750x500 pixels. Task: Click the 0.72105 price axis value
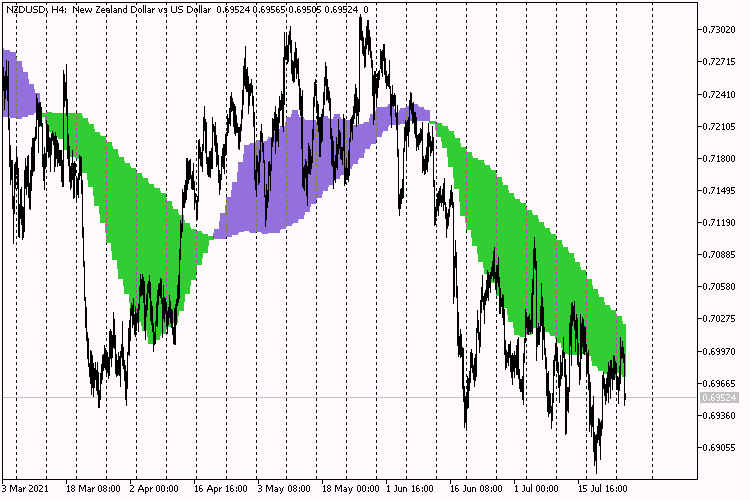coord(719,126)
